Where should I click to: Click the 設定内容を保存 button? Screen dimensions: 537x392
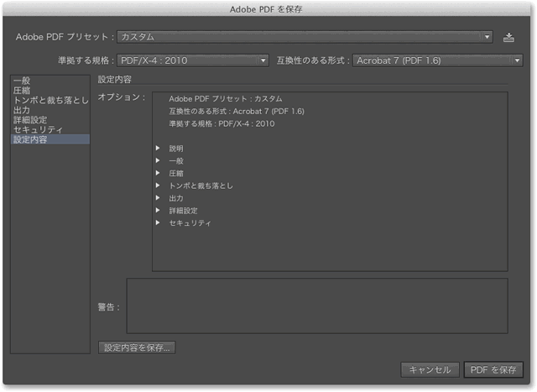[137, 348]
